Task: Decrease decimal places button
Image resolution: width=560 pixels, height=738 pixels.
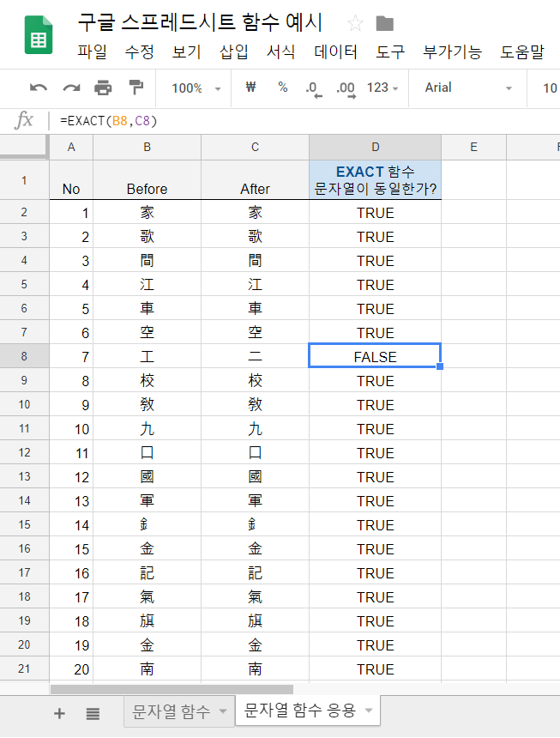Action: [x=313, y=88]
